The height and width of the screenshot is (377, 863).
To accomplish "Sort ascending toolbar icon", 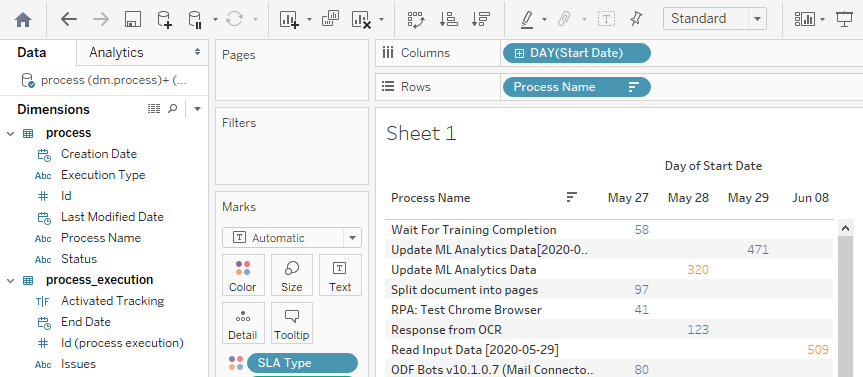I will [449, 19].
